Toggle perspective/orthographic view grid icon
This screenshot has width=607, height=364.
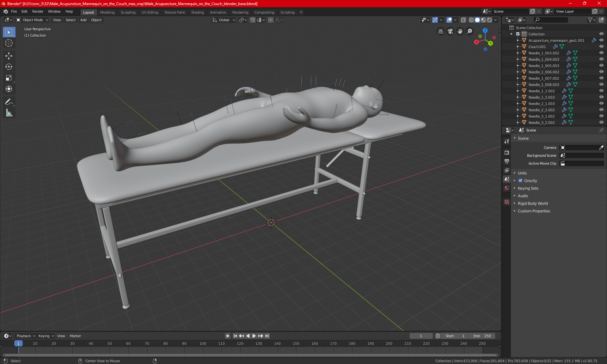tap(440, 31)
